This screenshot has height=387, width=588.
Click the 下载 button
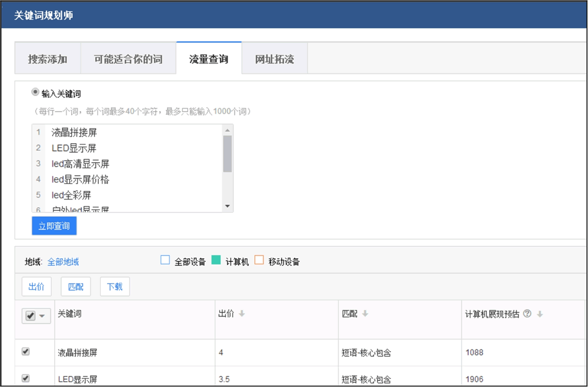tap(115, 287)
